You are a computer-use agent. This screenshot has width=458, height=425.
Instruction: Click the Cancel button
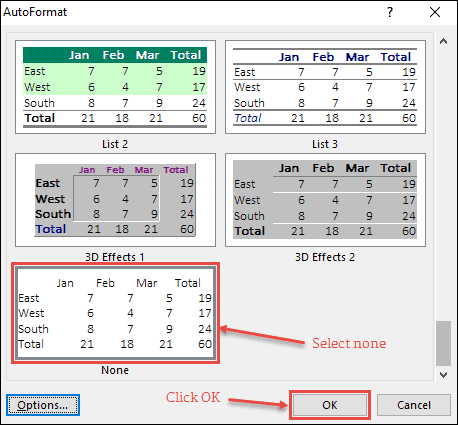[414, 405]
